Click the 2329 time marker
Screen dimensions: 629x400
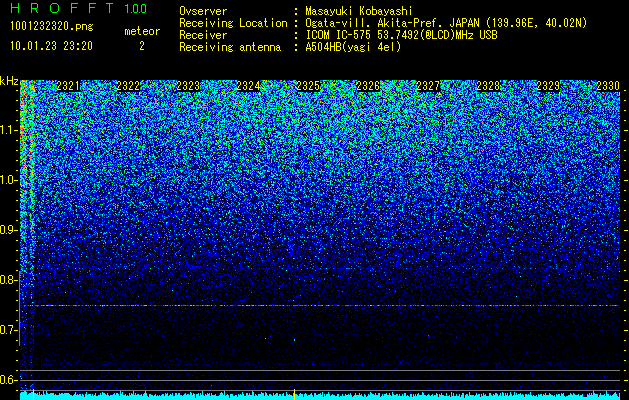coord(548,86)
